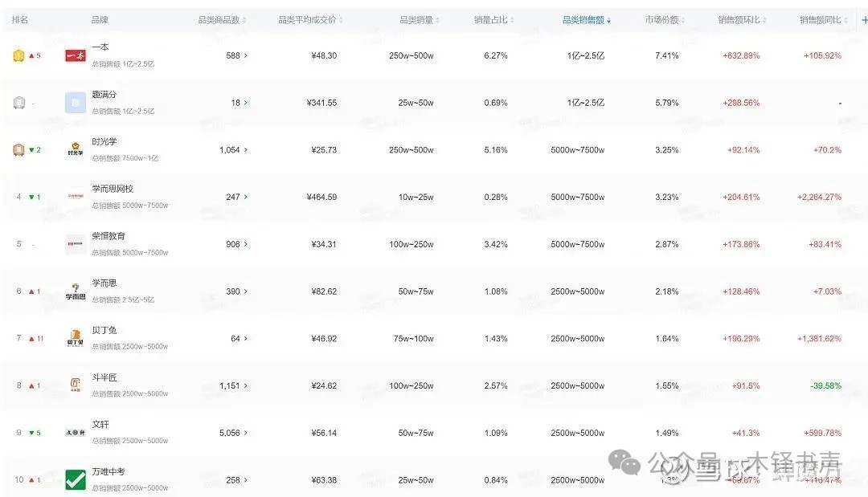The image size is (868, 497).
Task: Expand product count 588 for 一本
Action: pyautogui.click(x=237, y=55)
